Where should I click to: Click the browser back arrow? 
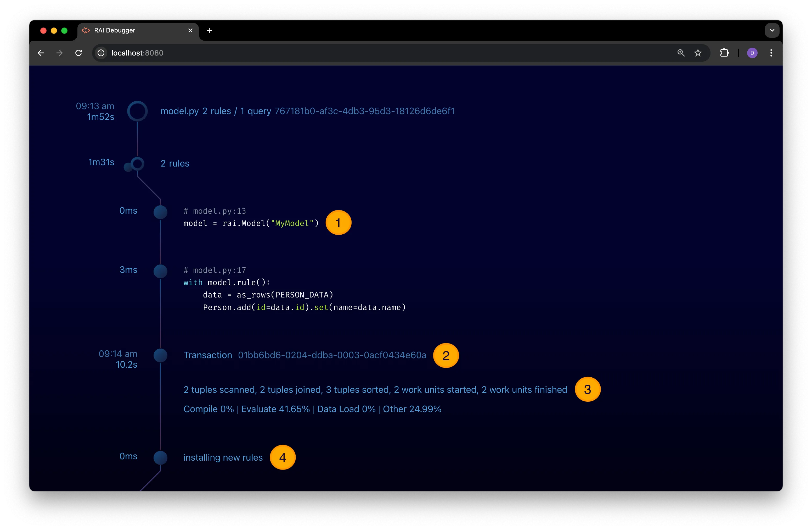(x=41, y=53)
